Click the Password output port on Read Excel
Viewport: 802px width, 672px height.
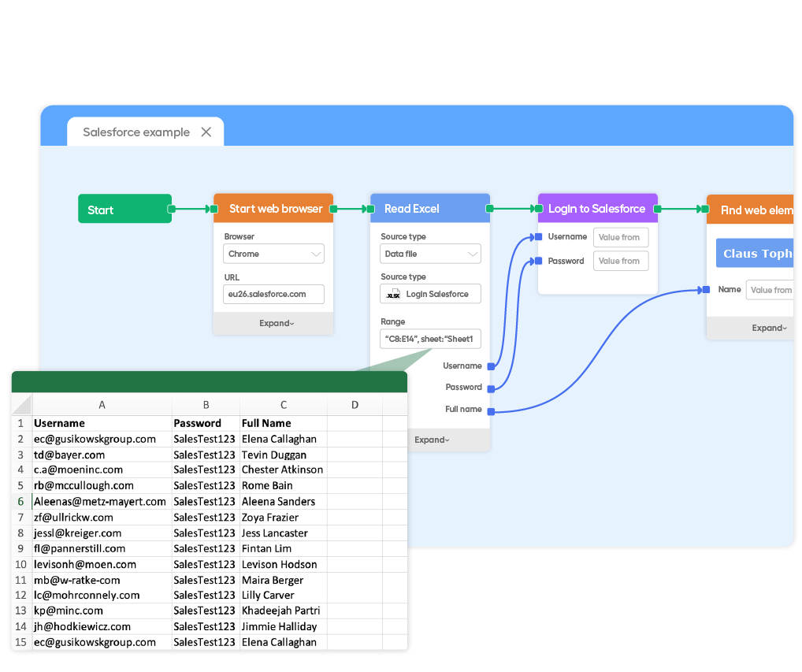coord(491,387)
